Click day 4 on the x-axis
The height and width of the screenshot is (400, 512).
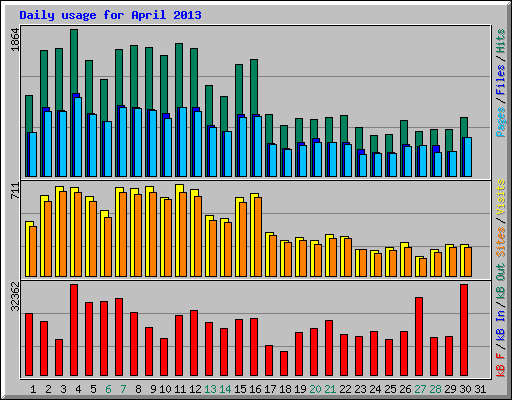(78, 389)
